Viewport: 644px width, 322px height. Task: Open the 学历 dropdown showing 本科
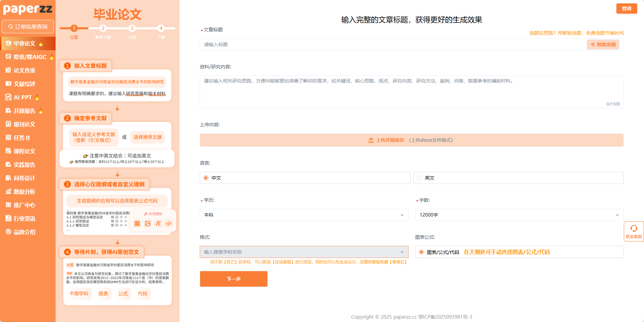point(304,215)
